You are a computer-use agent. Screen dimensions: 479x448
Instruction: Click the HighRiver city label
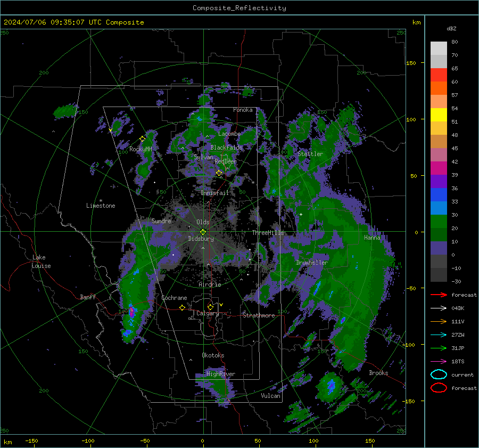(x=220, y=374)
